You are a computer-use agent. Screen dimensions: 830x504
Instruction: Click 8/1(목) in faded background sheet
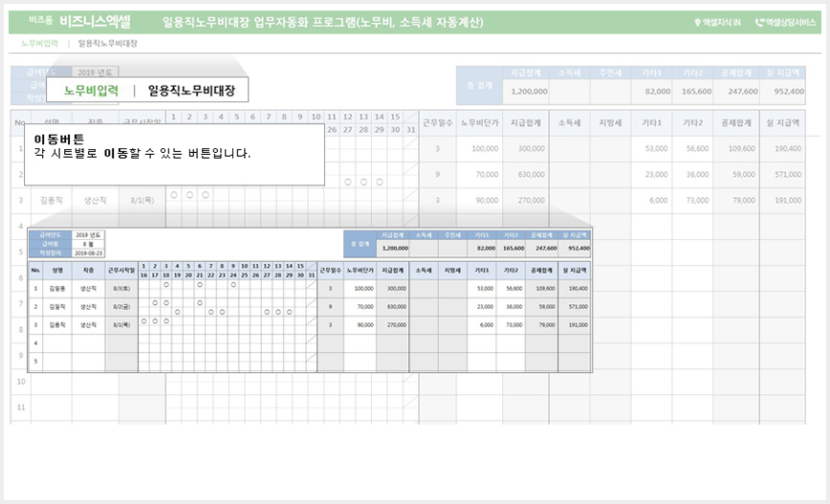142,200
